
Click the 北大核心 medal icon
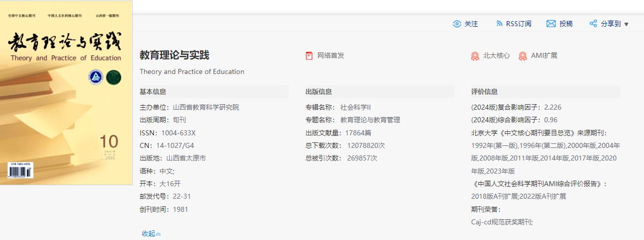475,56
